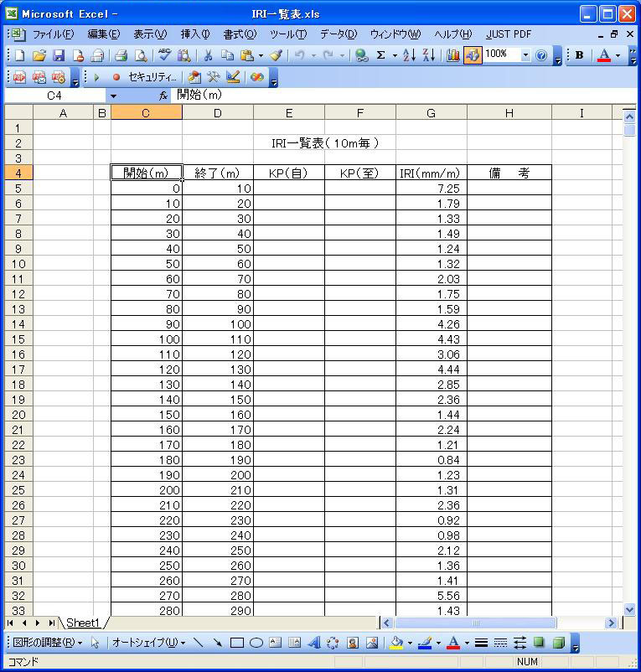641x672 pixels.
Task: Click the horizontal scrollbar right arrow
Action: click(x=611, y=623)
